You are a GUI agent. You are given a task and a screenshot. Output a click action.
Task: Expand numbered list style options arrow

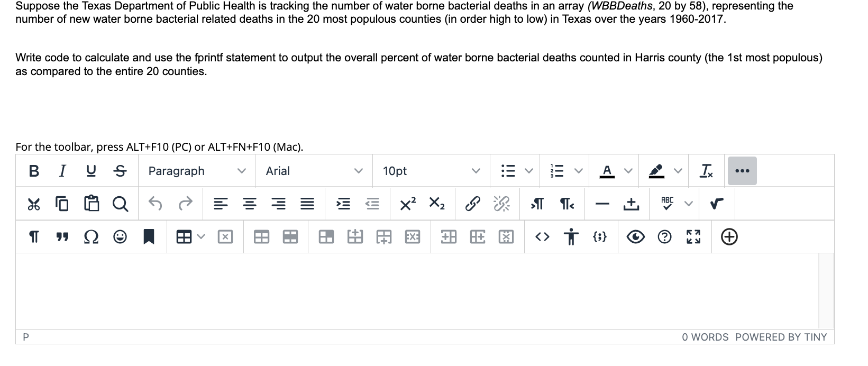click(x=579, y=171)
